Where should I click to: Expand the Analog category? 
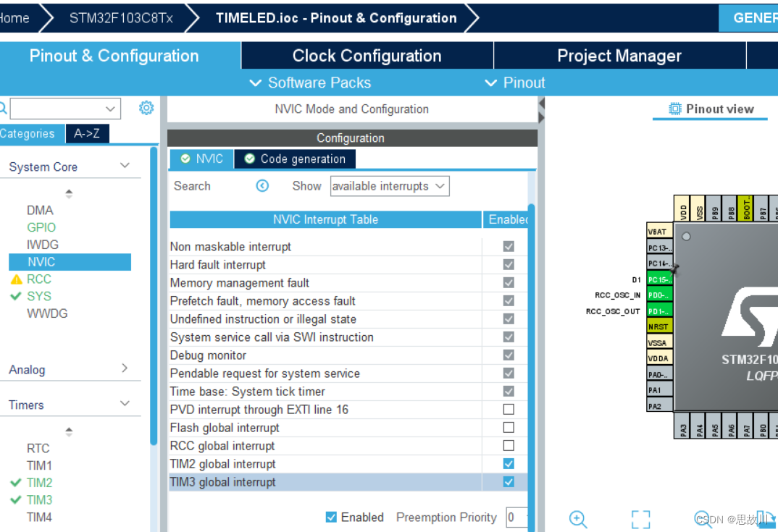(x=125, y=368)
